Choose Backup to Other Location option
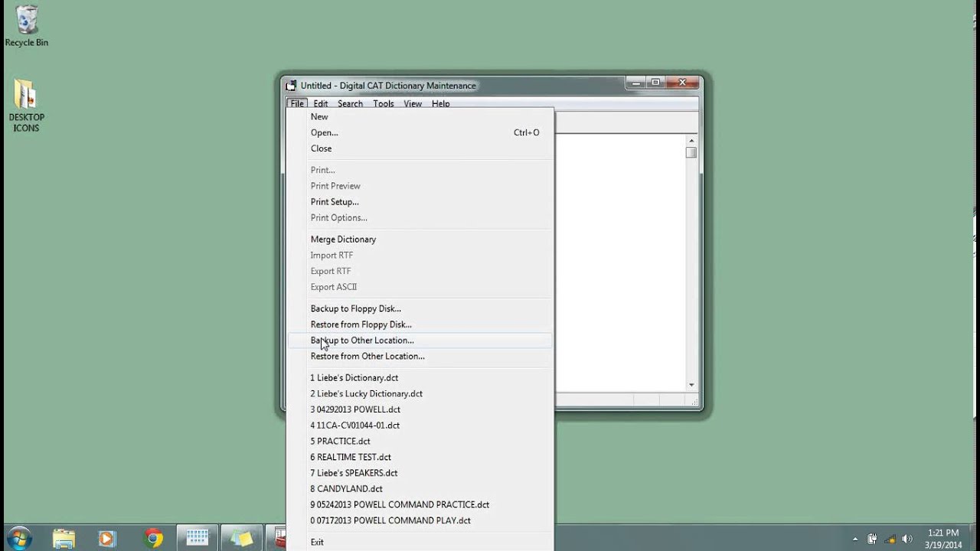 click(x=361, y=340)
